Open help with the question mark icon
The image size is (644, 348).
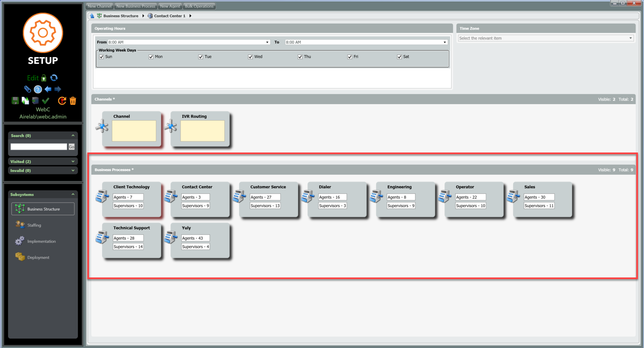tap(38, 89)
